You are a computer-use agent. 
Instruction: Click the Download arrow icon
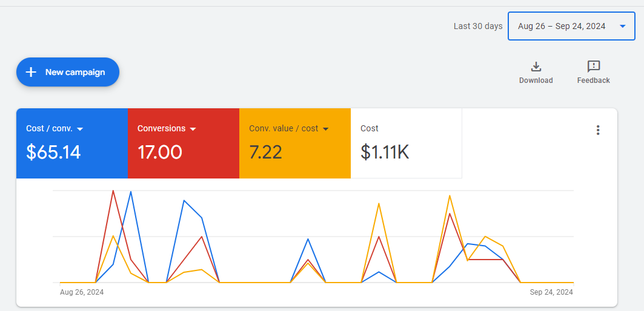click(x=536, y=67)
